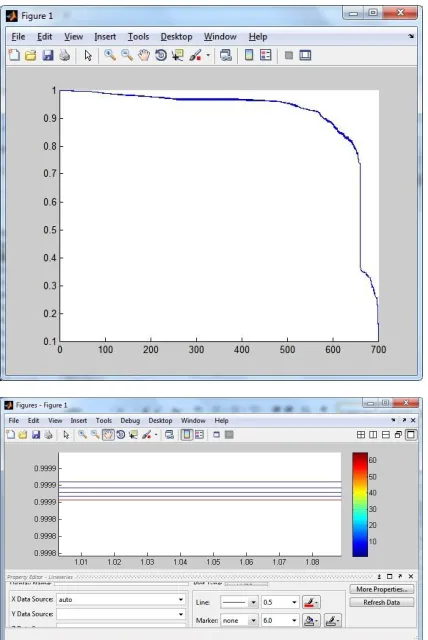Open File menu in upper Figure 1 window
Image resolution: width=428 pixels, height=640 pixels.
tap(18, 37)
